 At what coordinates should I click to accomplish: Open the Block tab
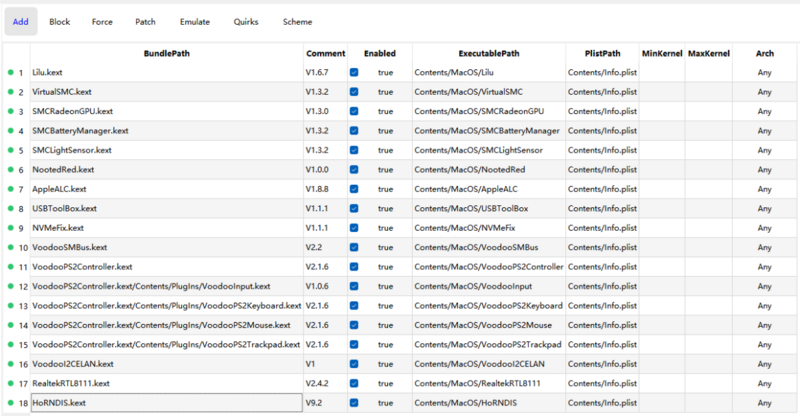coord(60,22)
